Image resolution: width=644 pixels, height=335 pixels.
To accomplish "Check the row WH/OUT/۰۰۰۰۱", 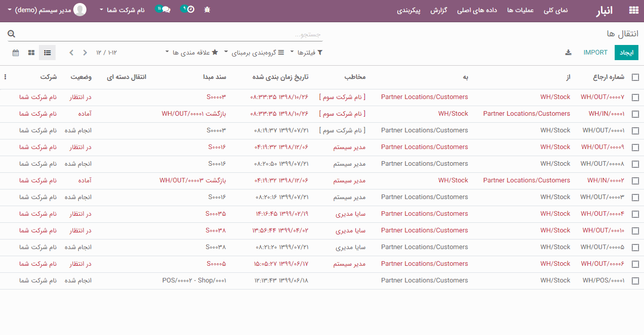I will pyautogui.click(x=635, y=131).
